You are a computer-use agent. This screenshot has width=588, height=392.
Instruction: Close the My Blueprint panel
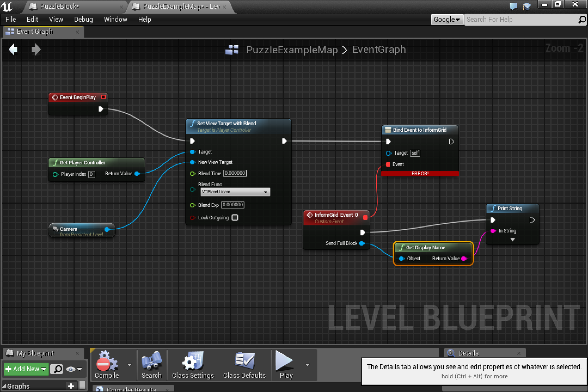77,353
